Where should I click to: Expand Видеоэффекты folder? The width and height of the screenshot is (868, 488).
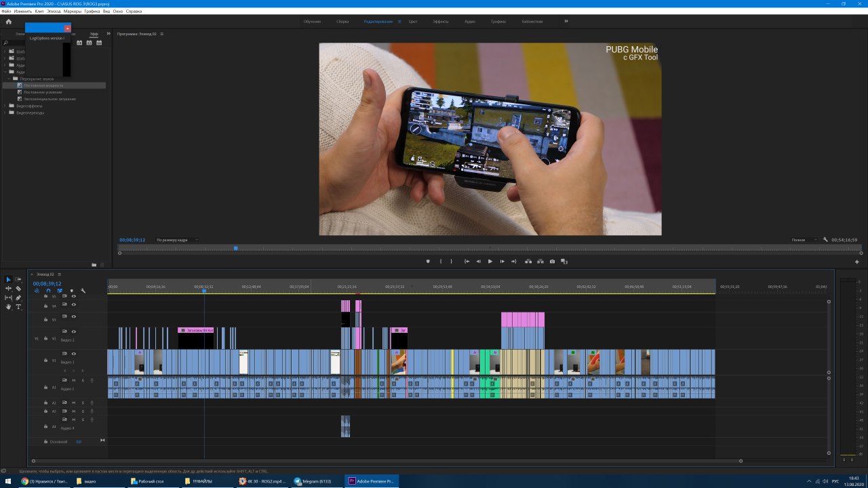coord(4,106)
